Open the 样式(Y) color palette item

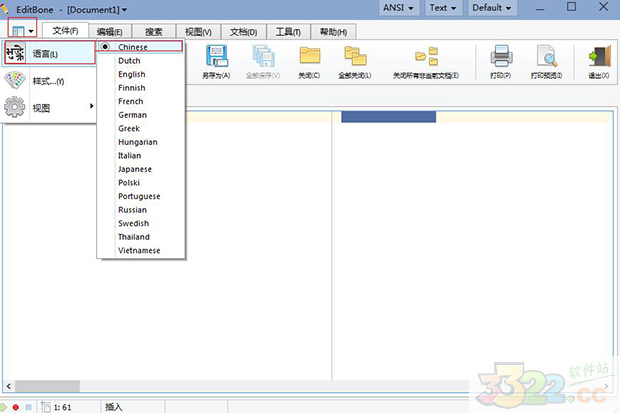[48, 81]
